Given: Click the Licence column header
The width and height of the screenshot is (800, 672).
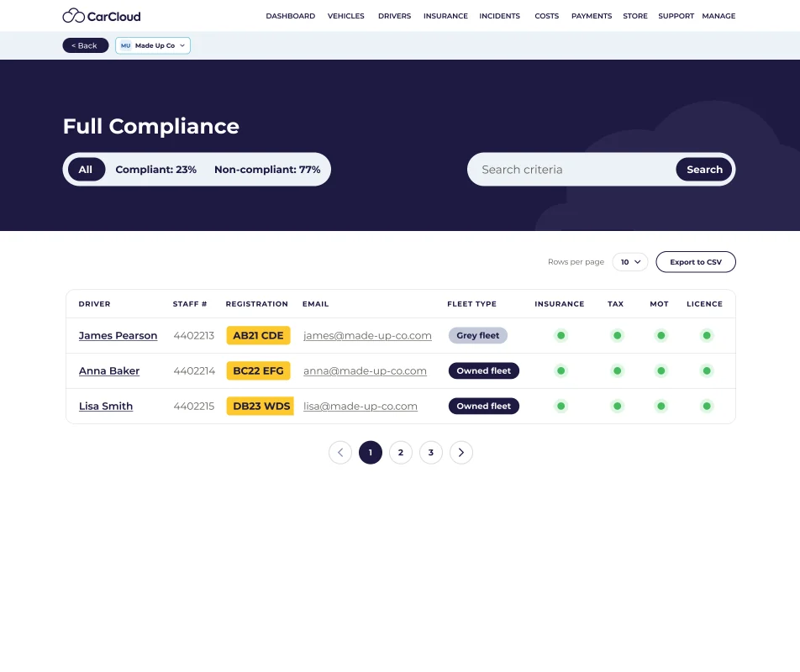Looking at the screenshot, I should (x=704, y=304).
